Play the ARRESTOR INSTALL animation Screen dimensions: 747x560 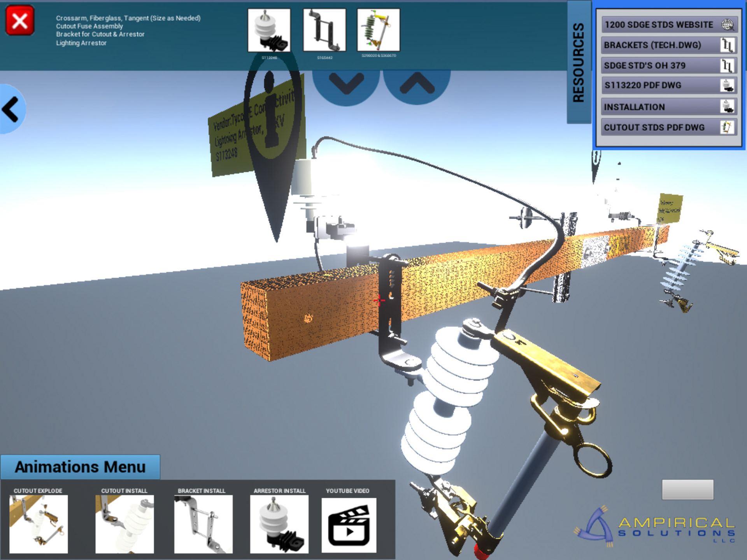click(x=279, y=523)
